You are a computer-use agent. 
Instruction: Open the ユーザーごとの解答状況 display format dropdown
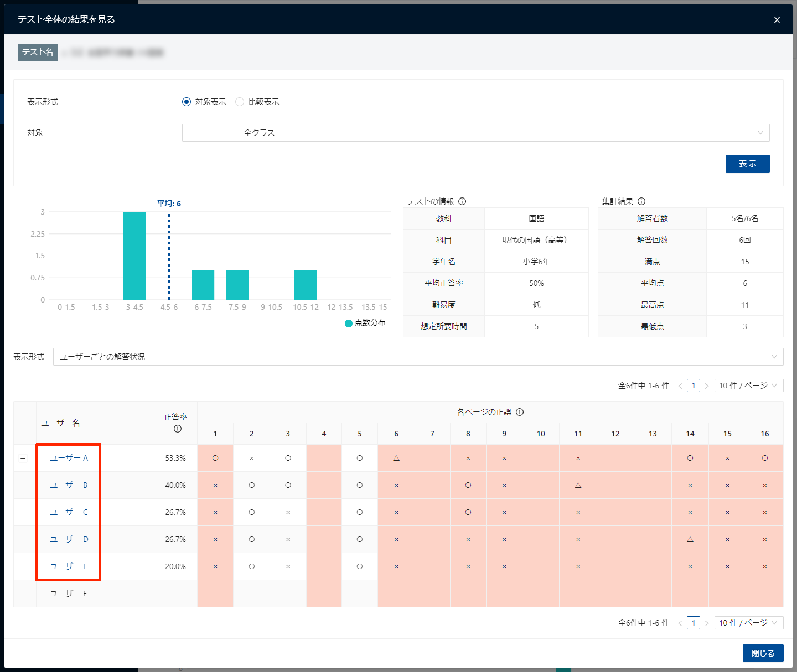coord(418,357)
